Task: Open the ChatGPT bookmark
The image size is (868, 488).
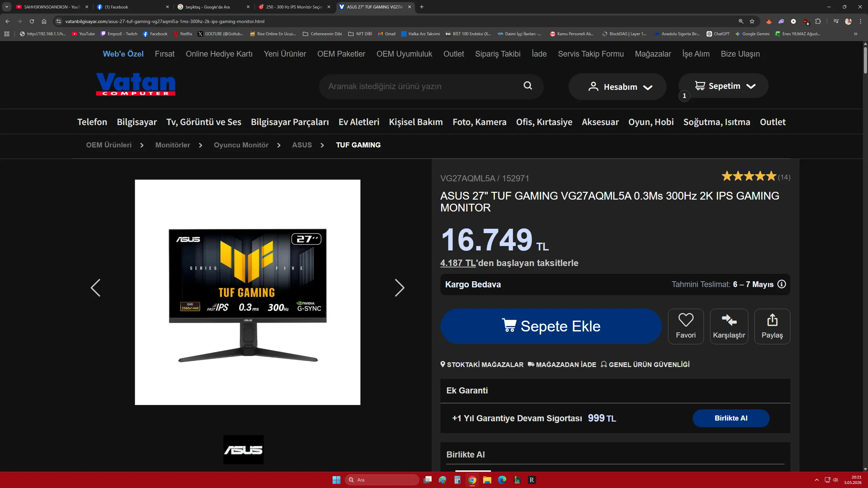Action: (718, 34)
